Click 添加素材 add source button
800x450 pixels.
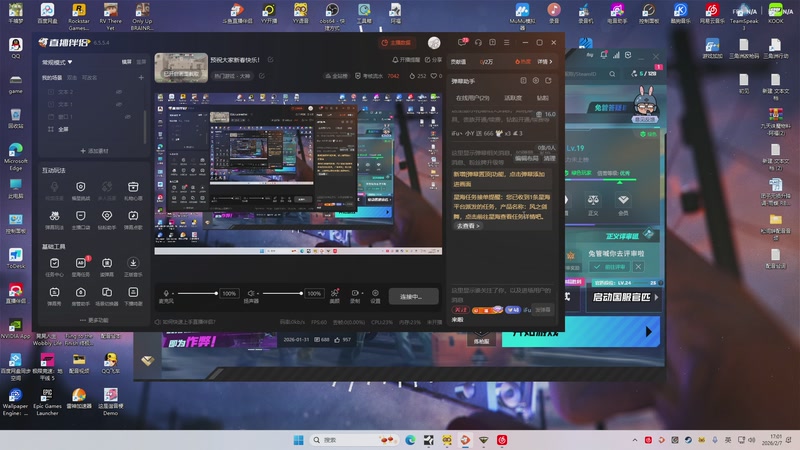[94, 151]
